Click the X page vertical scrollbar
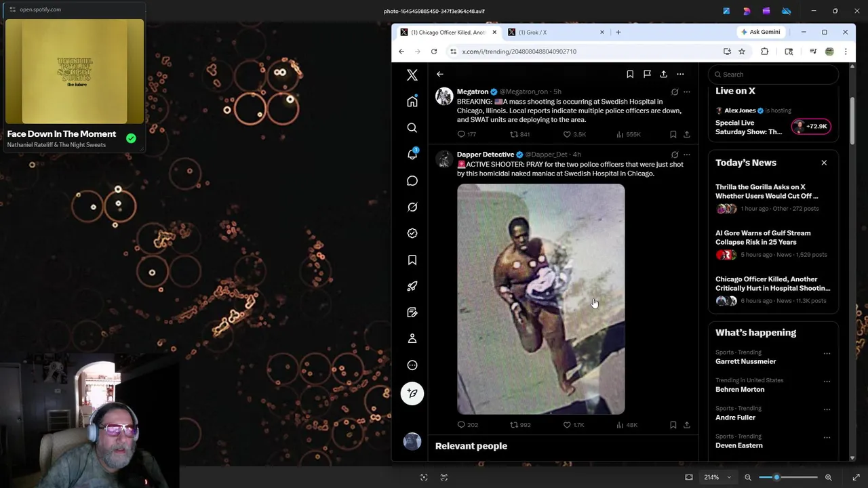 [852, 120]
